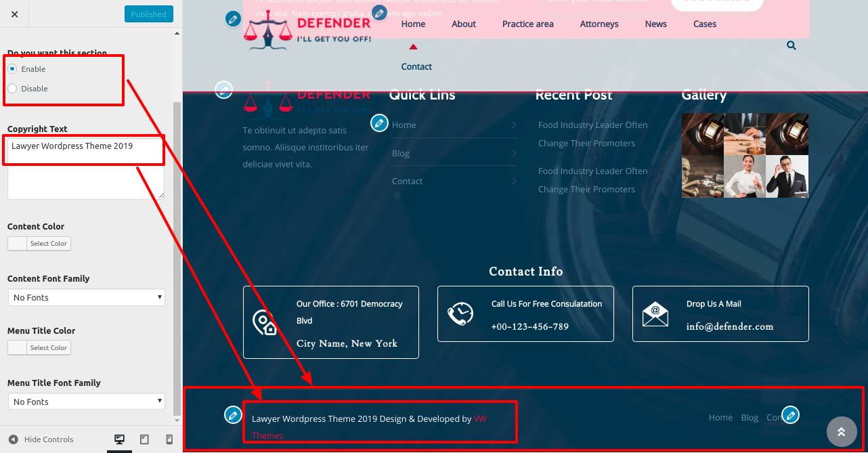This screenshot has width=868, height=453.
Task: Open Practice area in the navigation menu
Action: pos(527,24)
